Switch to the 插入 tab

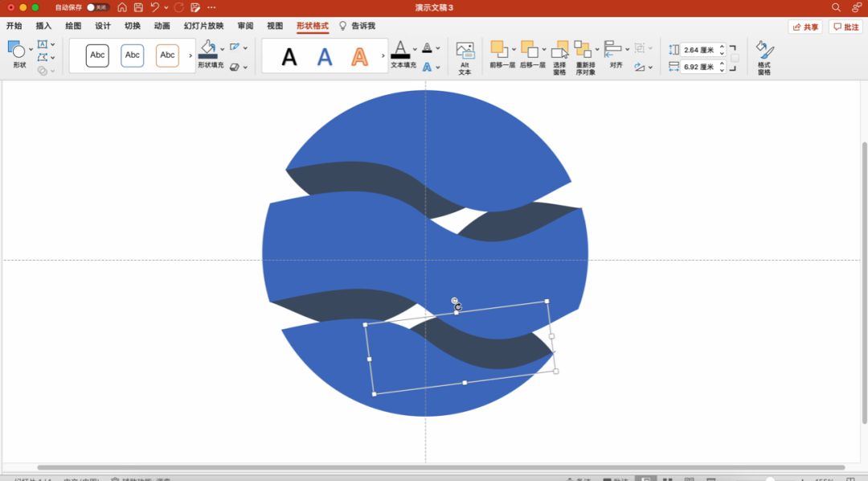pos(43,26)
